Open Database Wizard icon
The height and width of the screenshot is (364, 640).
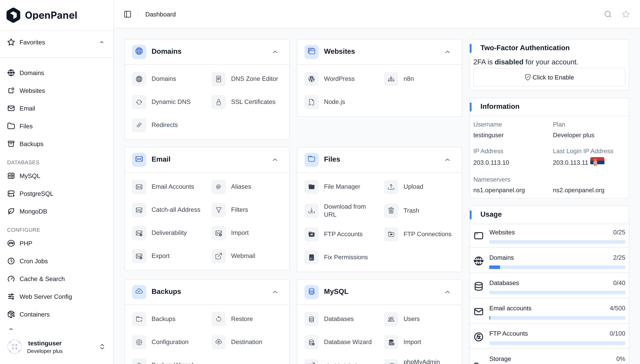point(311,342)
